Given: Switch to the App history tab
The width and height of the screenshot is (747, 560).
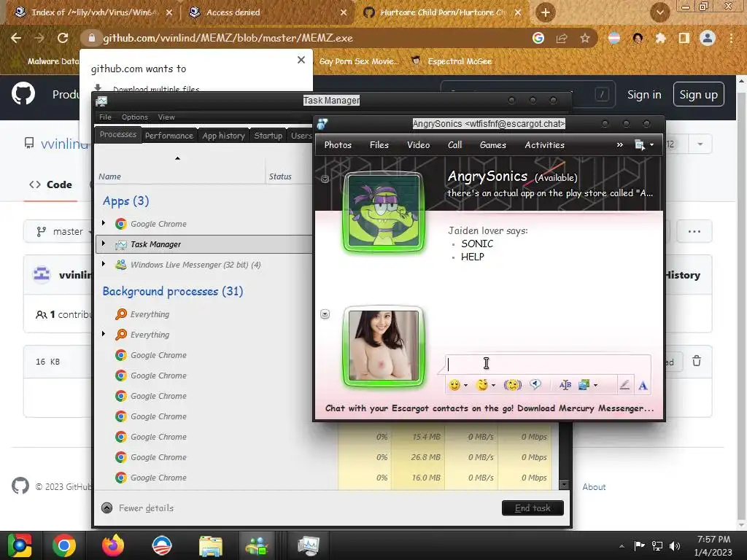Looking at the screenshot, I should pyautogui.click(x=223, y=136).
